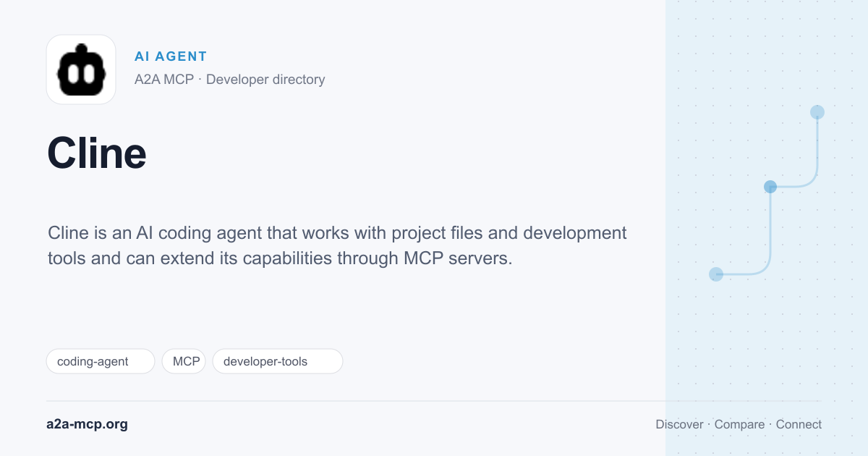868x456 pixels.
Task: Select the coding-agent tag
Action: (x=101, y=361)
